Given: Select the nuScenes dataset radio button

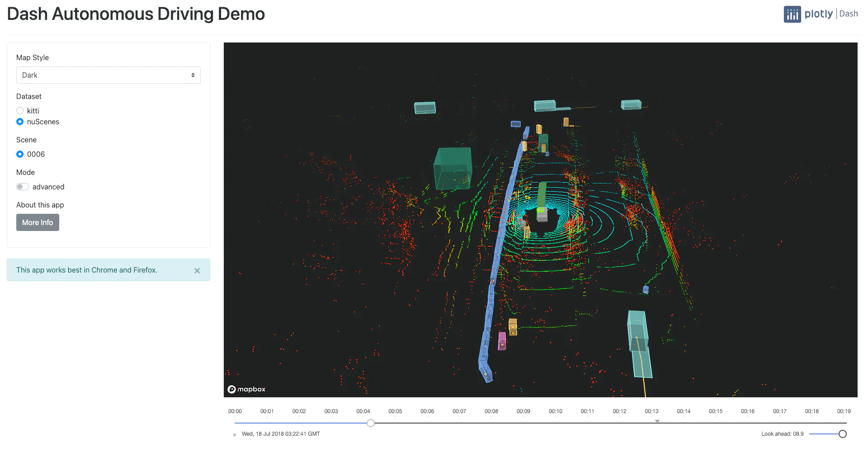Looking at the screenshot, I should 20,122.
